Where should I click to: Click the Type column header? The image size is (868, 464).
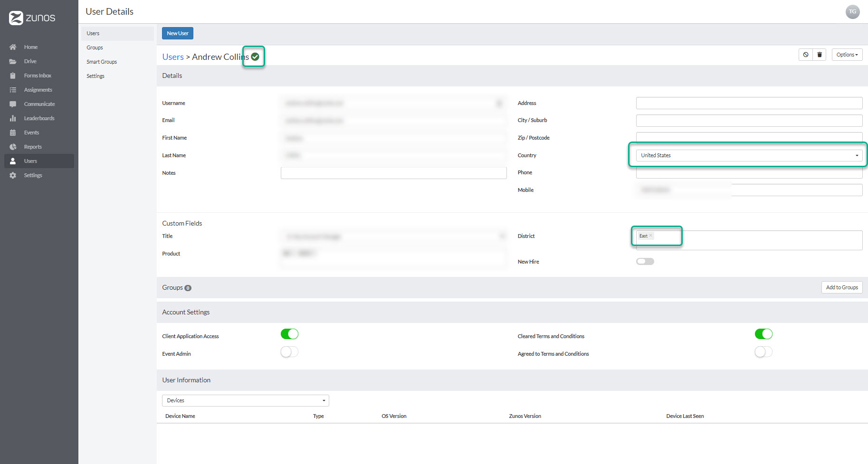(x=318, y=416)
